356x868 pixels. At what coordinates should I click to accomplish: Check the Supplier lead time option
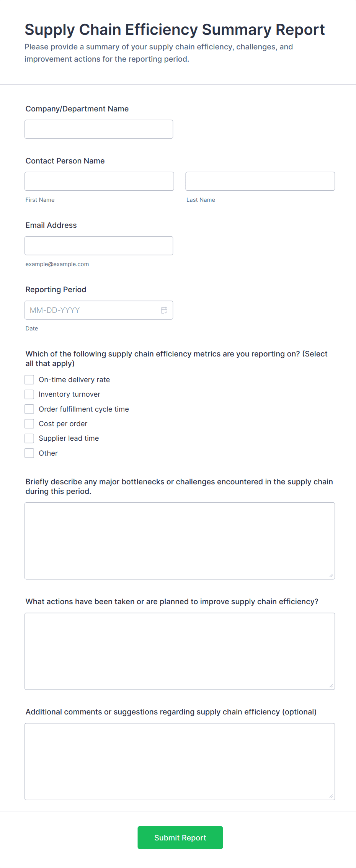click(29, 438)
